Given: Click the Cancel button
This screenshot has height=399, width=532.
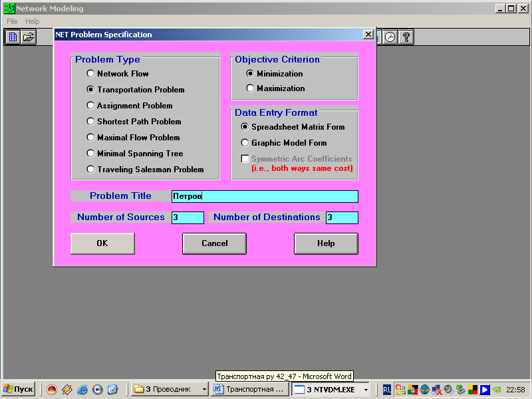Looking at the screenshot, I should click(x=214, y=243).
